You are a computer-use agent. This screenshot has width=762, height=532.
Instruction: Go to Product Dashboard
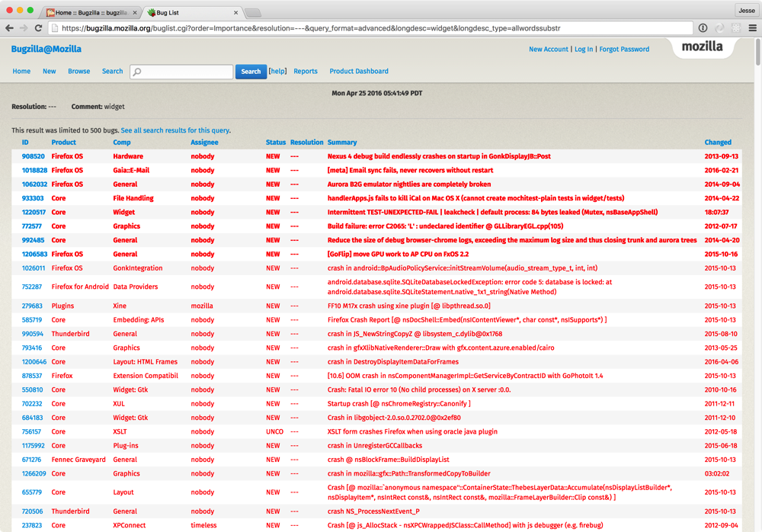click(x=359, y=72)
